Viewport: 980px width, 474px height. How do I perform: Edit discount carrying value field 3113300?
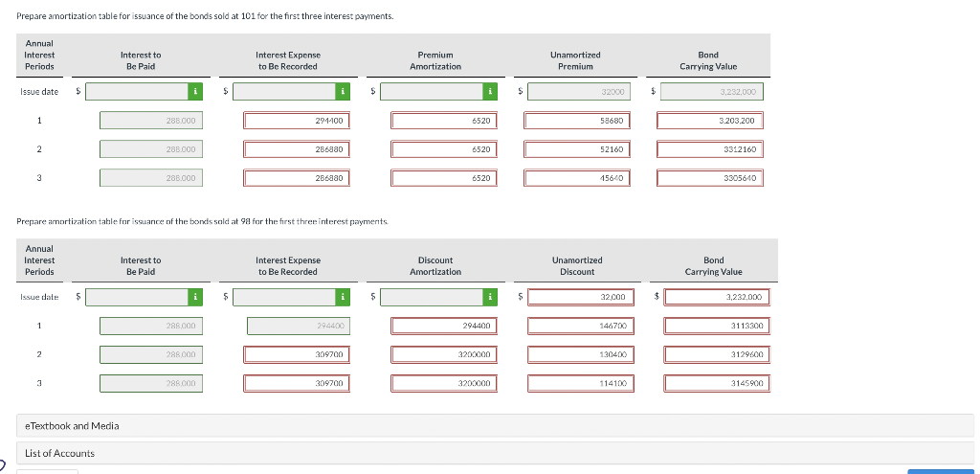(x=717, y=326)
